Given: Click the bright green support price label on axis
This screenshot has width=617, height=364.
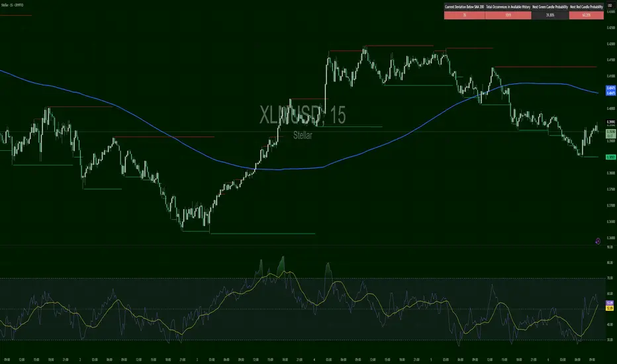Looking at the screenshot, I should pyautogui.click(x=610, y=157).
